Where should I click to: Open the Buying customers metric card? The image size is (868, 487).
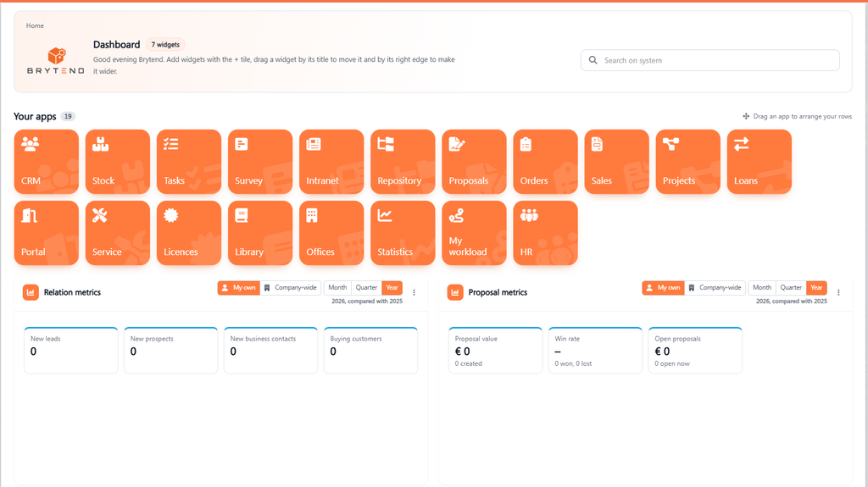pos(371,351)
